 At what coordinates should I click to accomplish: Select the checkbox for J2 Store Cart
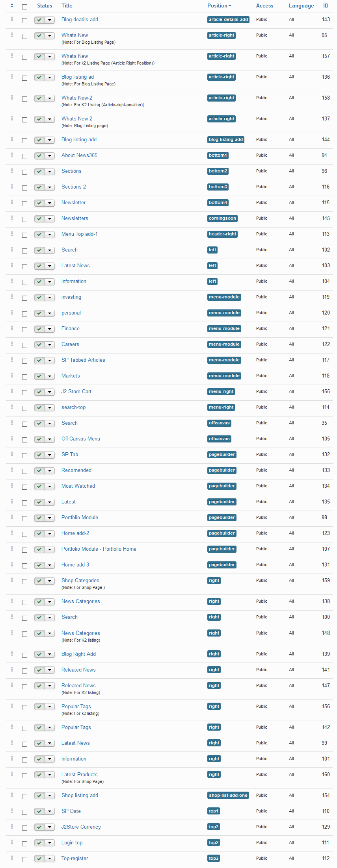24,392
